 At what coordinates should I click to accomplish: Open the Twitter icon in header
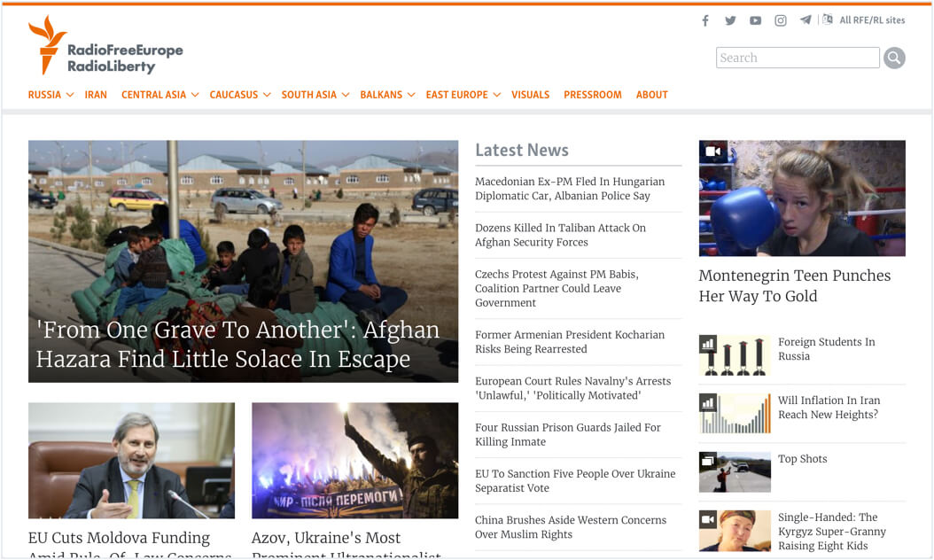(730, 21)
